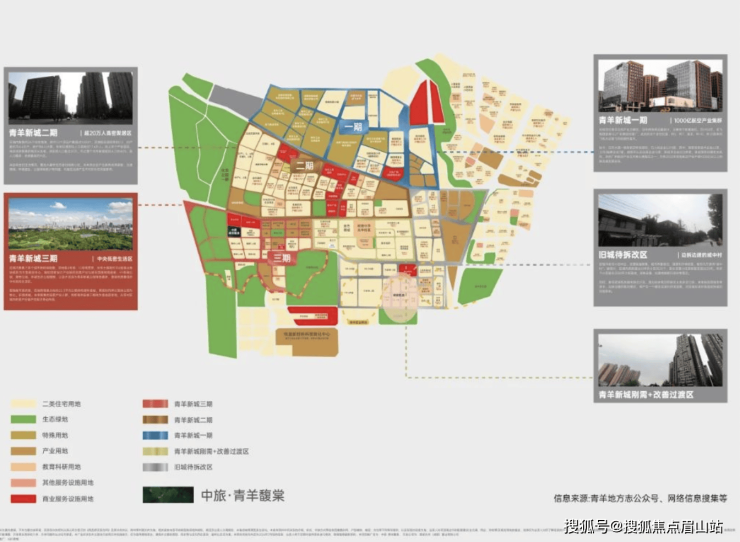
Task: Click the 青羊新城一期 dark title banner
Action: coord(659,129)
